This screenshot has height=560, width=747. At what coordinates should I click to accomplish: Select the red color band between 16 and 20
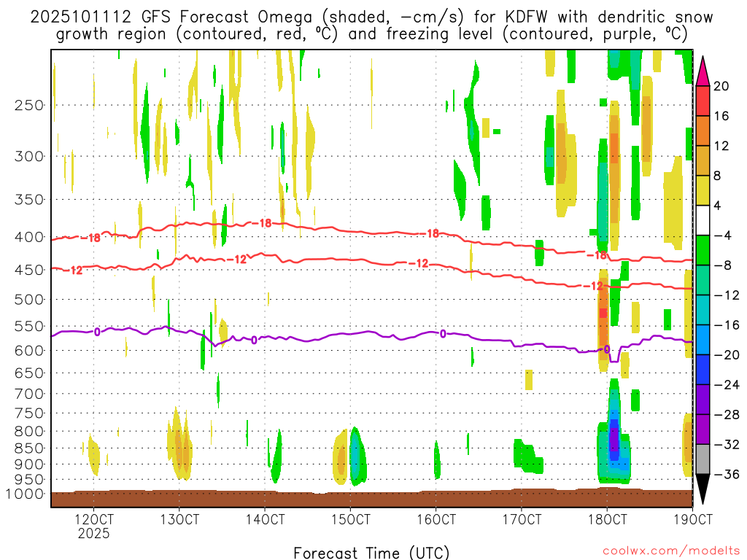[x=703, y=101]
